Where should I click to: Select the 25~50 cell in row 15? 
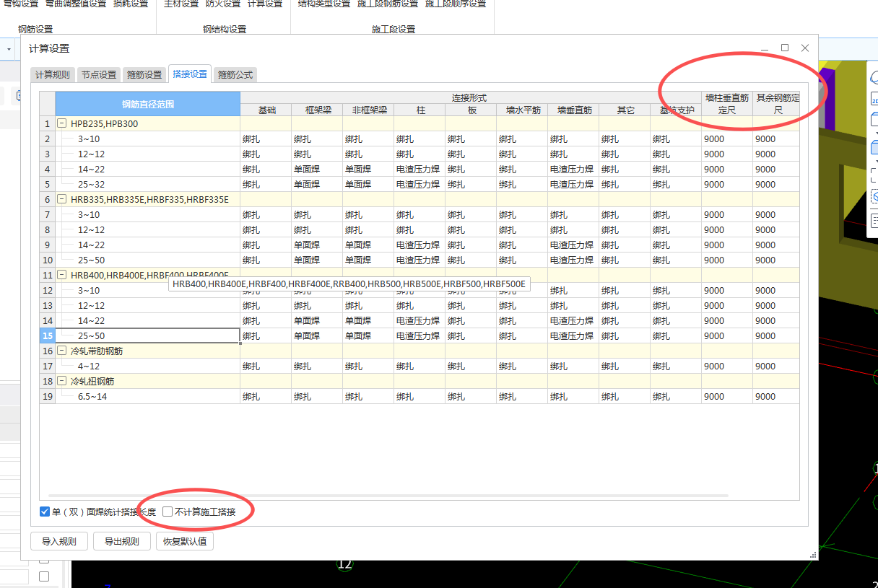point(148,336)
